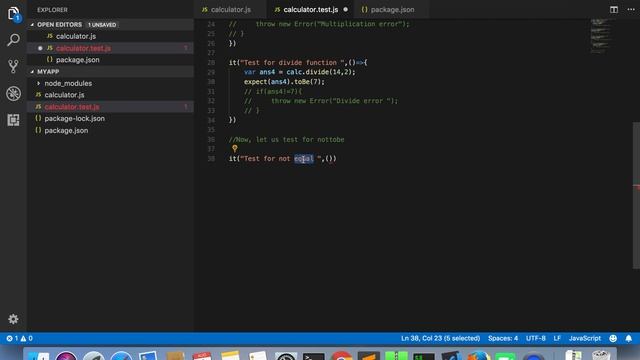Open the Debug view in activity bar
Image resolution: width=640 pixels, height=360 pixels.
13,93
